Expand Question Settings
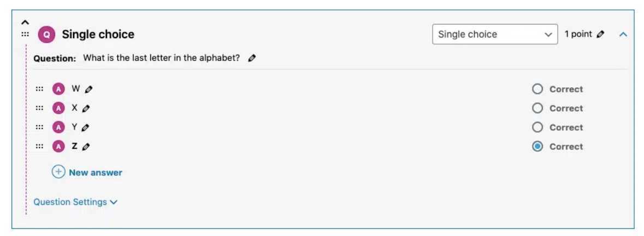The image size is (644, 236). point(75,202)
